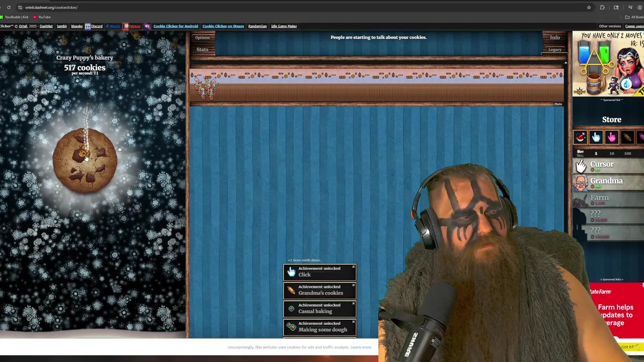The height and width of the screenshot is (362, 644).
Task: Switch store mode to Sell
Action: [x=580, y=155]
